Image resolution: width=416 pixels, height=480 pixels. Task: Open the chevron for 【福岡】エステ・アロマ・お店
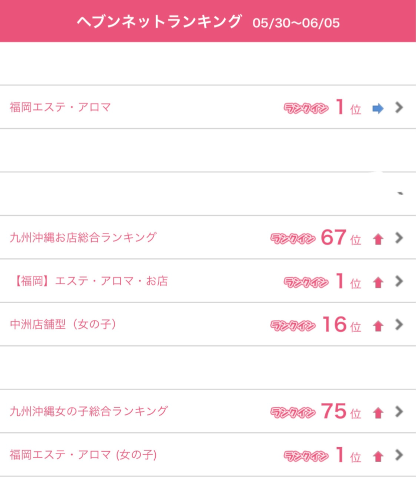[399, 281]
